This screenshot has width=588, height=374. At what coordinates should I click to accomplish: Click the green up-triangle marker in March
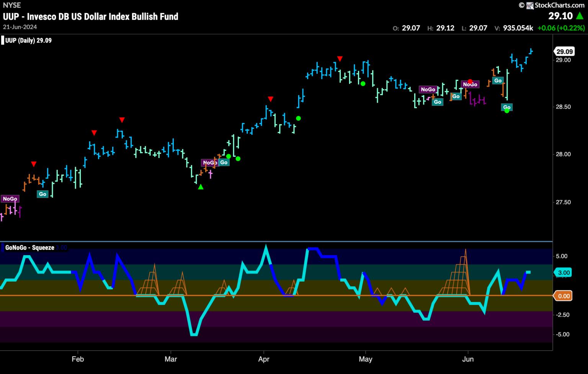[201, 187]
